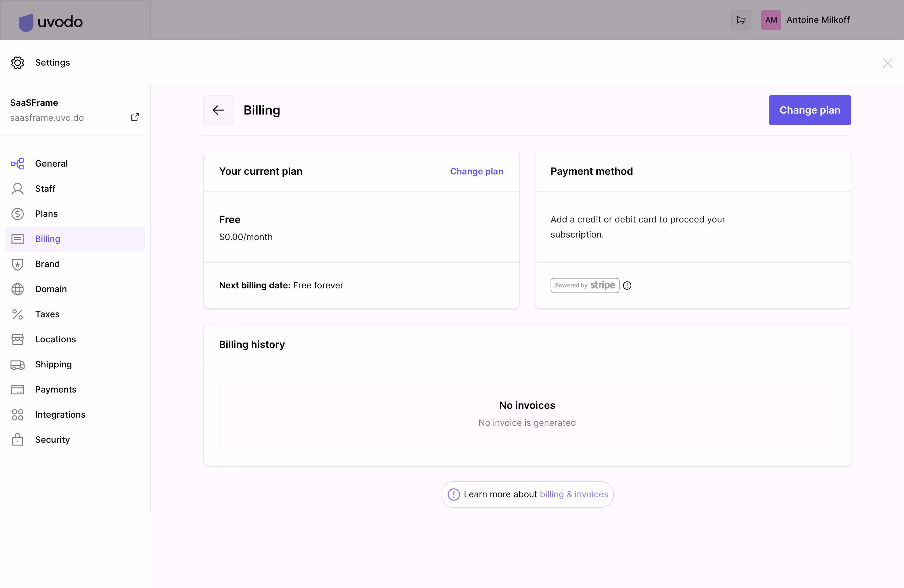The height and width of the screenshot is (588, 904).
Task: Open the Domain settings label
Action: tap(51, 289)
